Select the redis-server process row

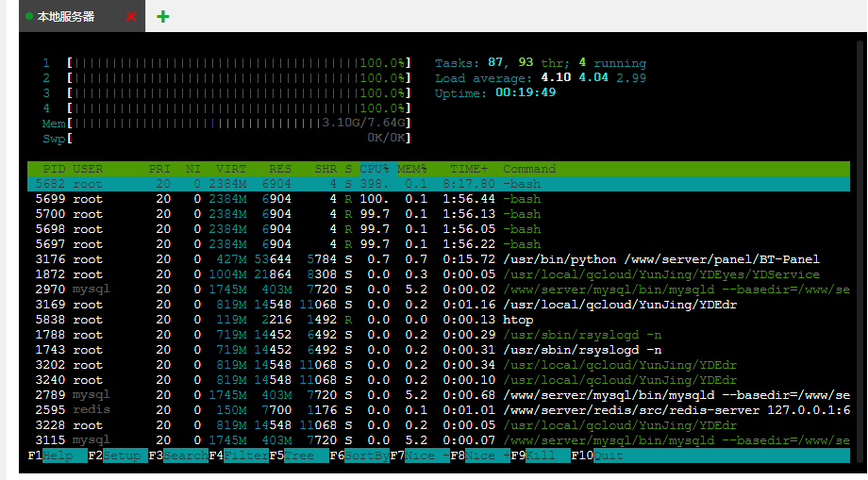tap(439, 410)
